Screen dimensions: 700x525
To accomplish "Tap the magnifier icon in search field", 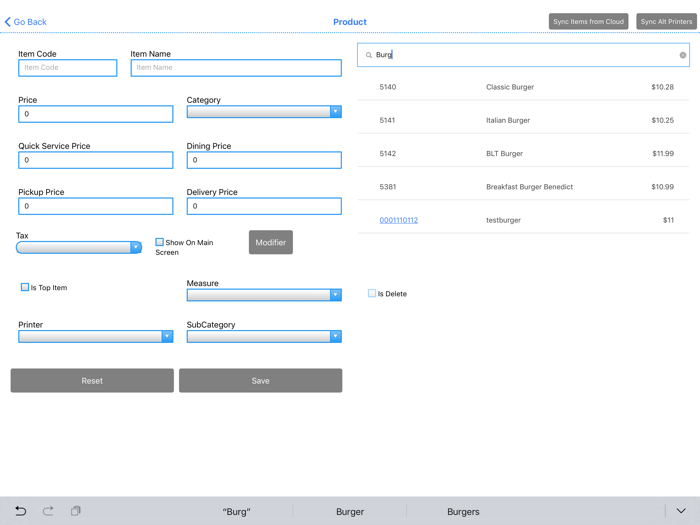I will [369, 55].
